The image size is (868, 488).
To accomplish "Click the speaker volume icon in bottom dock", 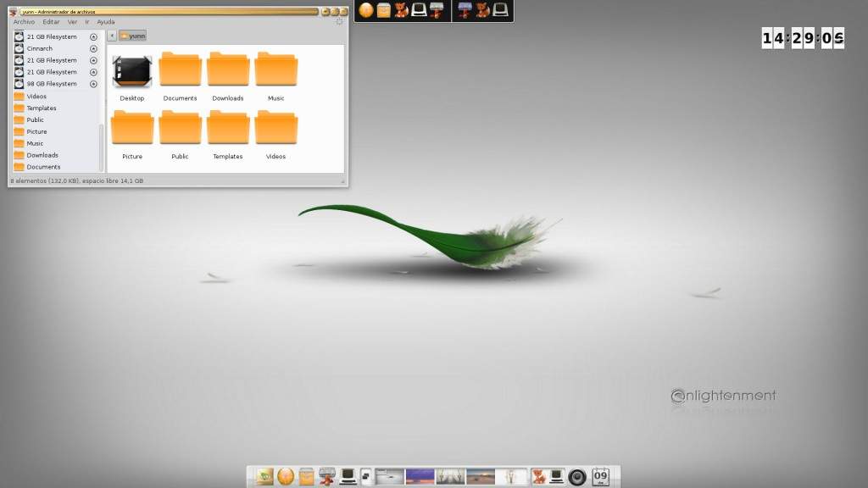I will 577,477.
